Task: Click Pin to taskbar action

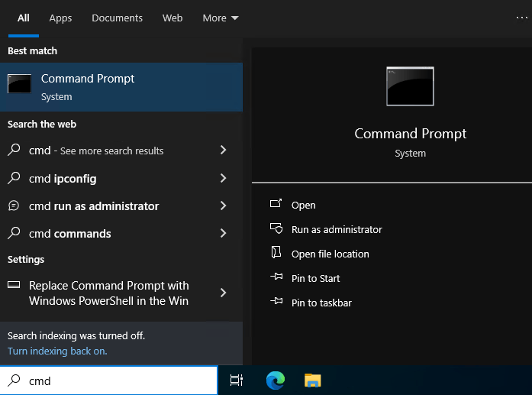Action: point(321,303)
